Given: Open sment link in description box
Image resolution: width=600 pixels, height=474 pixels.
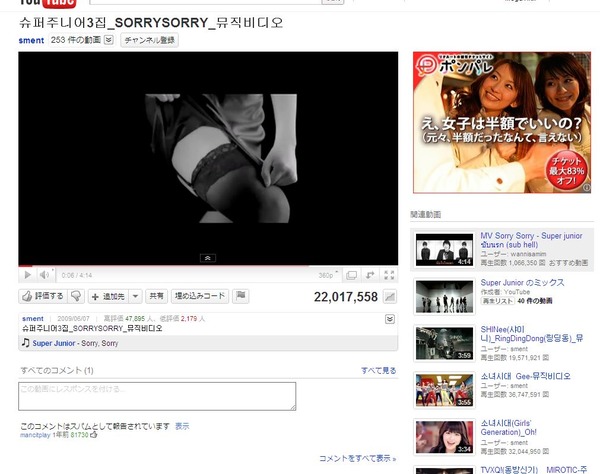Looking at the screenshot, I should [33, 319].
